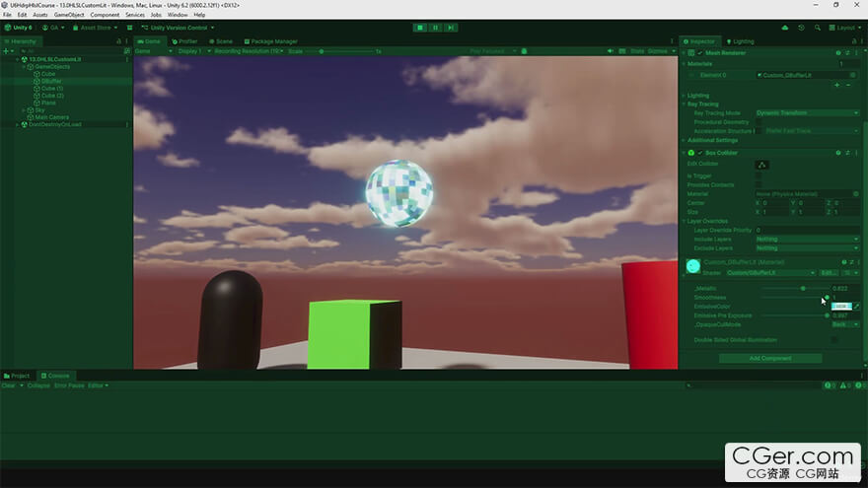Click the Edit Collider icon button
The image size is (868, 488).
point(761,165)
